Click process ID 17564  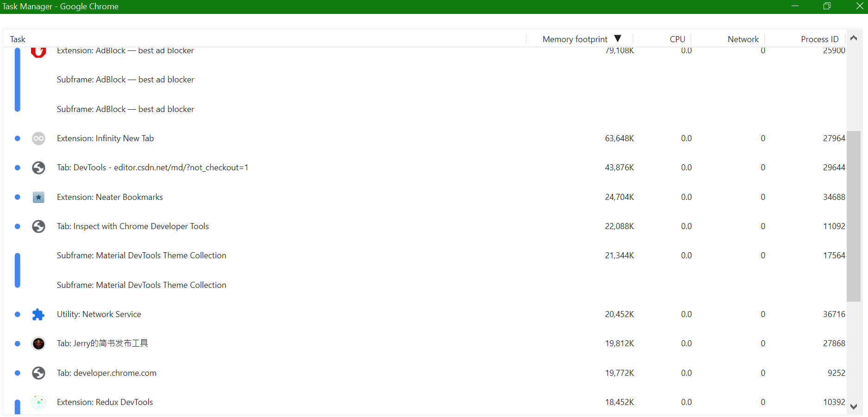click(834, 255)
